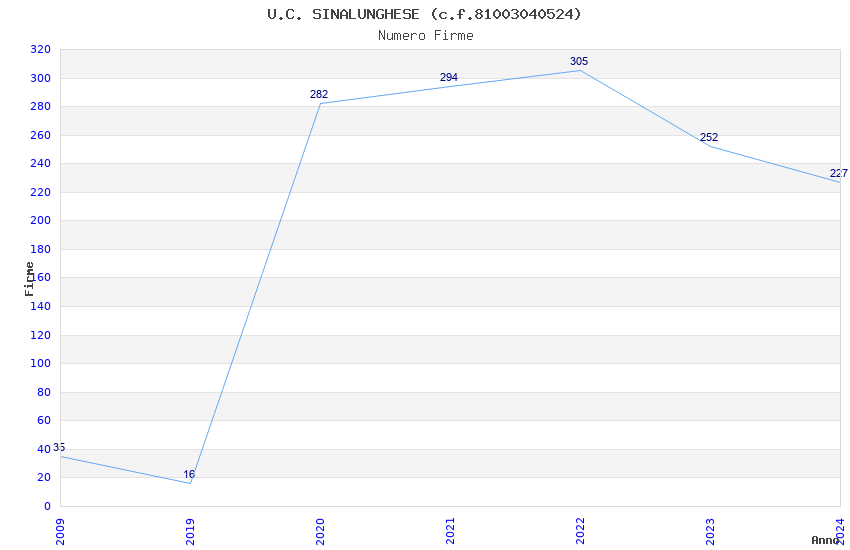Click the chart title U.C. SINALUNGHESE
The width and height of the screenshot is (850, 550).
[x=424, y=14]
